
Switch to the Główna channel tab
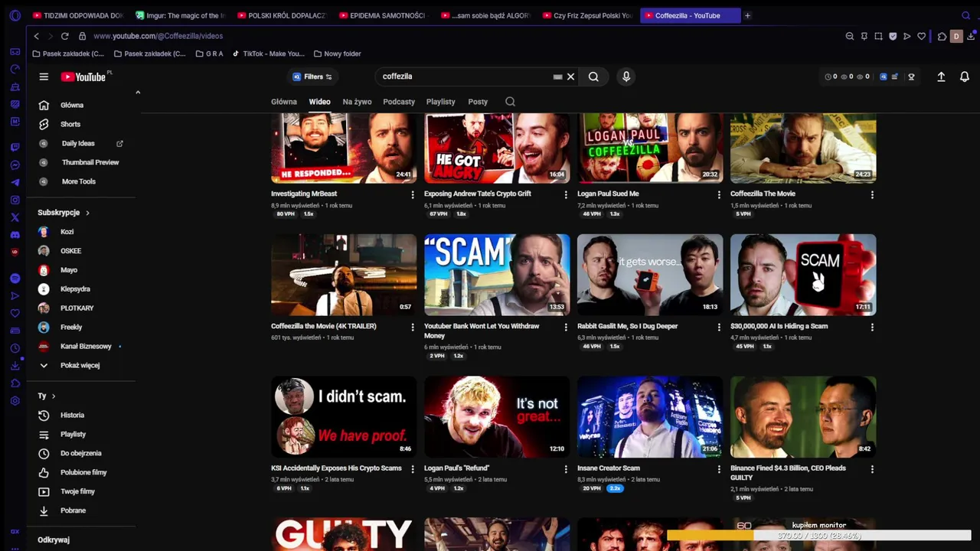[283, 102]
